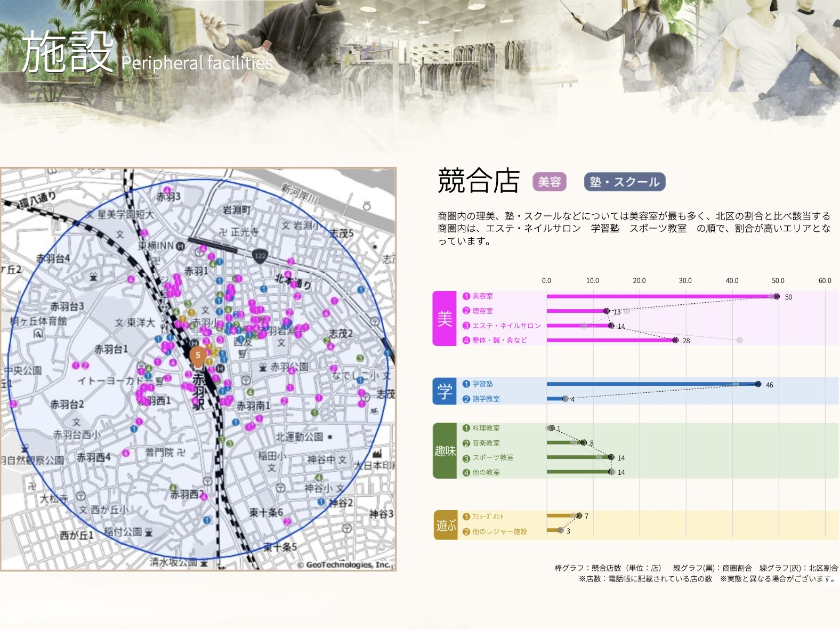Click the 整体・鍼・灸など bar end point 28
840x630 pixels.
tap(675, 340)
